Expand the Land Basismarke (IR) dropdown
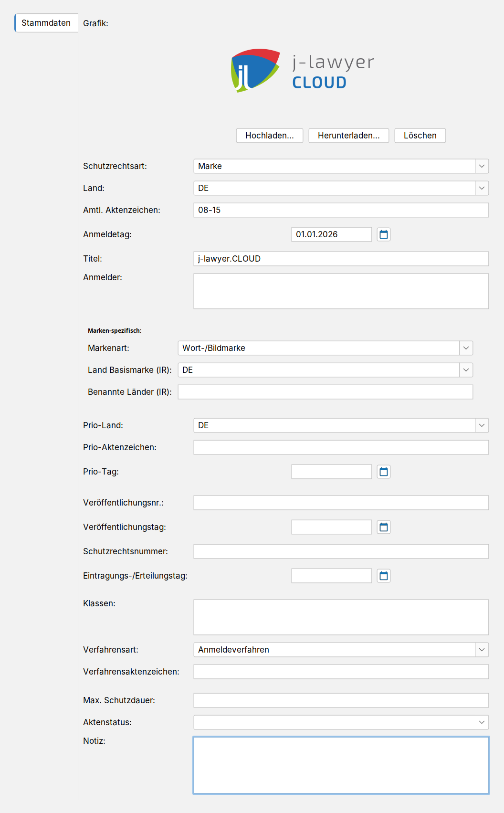The height and width of the screenshot is (813, 504). (x=466, y=370)
